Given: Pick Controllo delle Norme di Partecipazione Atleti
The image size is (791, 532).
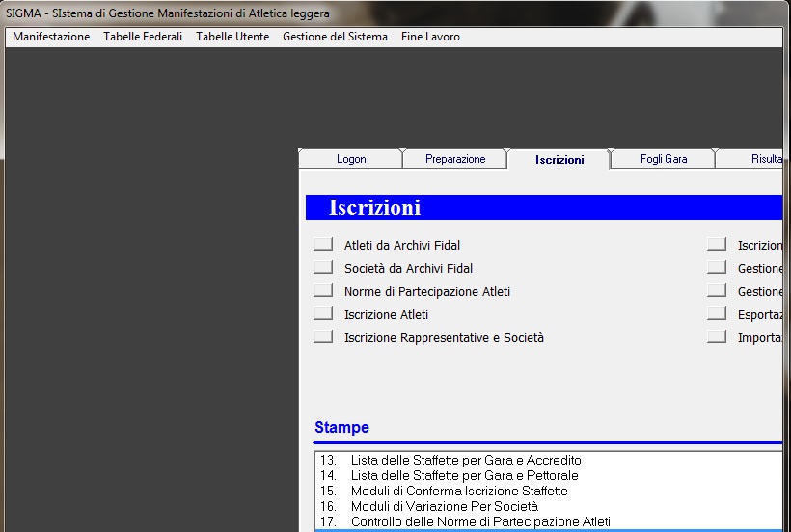Looking at the screenshot, I should click(480, 521).
